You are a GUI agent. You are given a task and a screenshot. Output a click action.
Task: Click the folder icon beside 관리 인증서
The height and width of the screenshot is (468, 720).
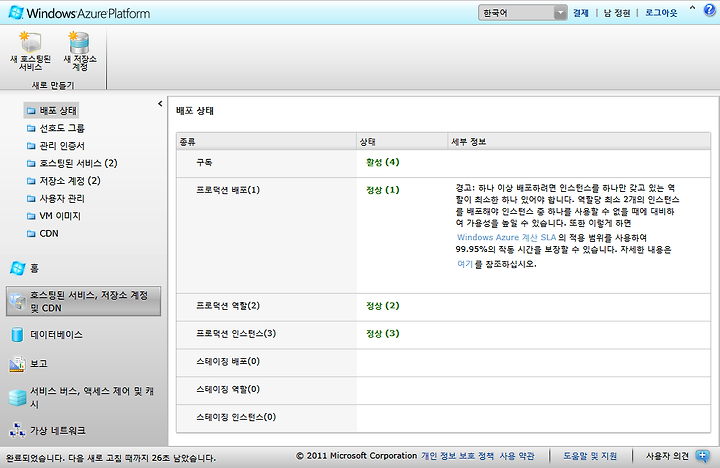(31, 146)
